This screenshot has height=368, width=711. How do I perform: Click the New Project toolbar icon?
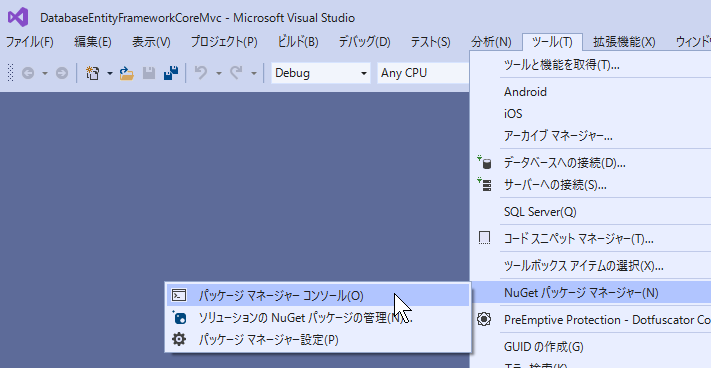click(x=93, y=73)
